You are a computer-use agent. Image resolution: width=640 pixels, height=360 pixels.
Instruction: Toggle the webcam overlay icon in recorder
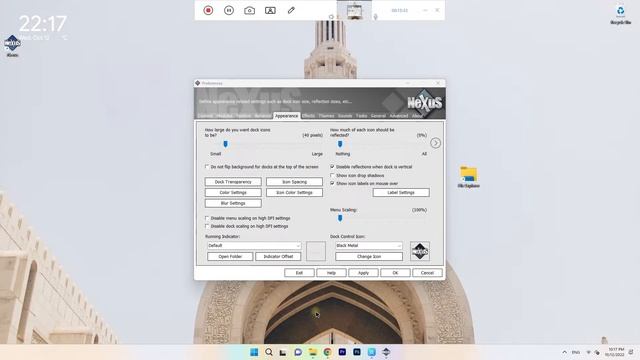click(270, 11)
